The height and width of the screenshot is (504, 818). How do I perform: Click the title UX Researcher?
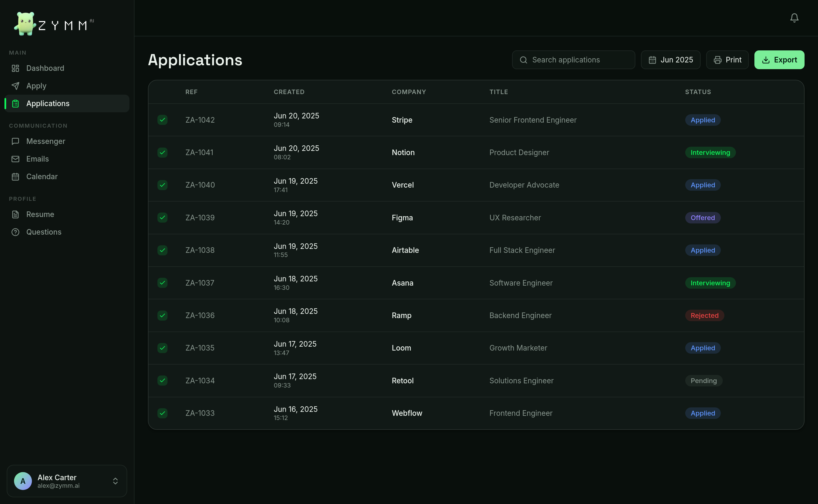tap(515, 218)
